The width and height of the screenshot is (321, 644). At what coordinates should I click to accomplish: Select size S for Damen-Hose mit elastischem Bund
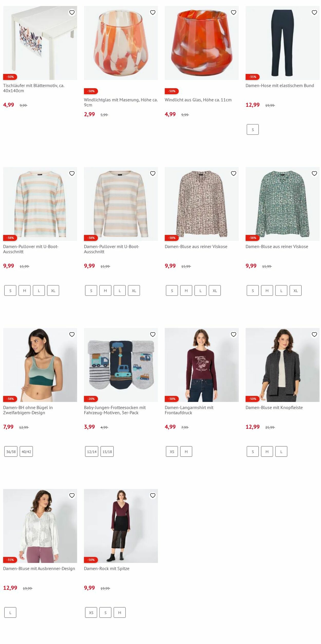point(253,130)
